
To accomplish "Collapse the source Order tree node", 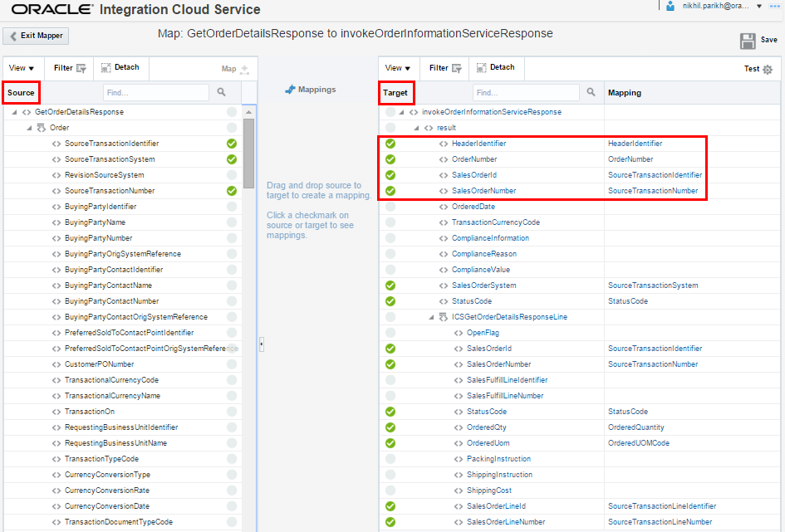I will coord(29,128).
